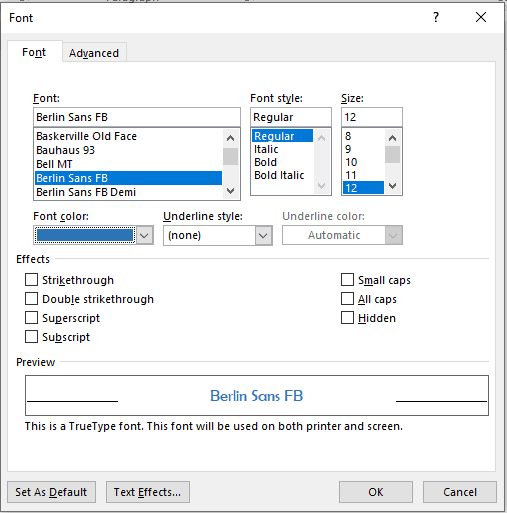This screenshot has width=507, height=513.
Task: Open the Font color dropdown arrow
Action: click(144, 235)
